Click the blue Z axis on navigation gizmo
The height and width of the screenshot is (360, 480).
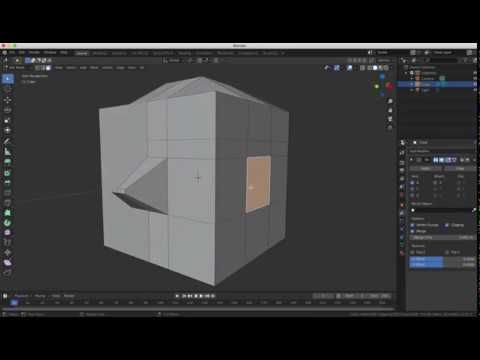[x=382, y=77]
